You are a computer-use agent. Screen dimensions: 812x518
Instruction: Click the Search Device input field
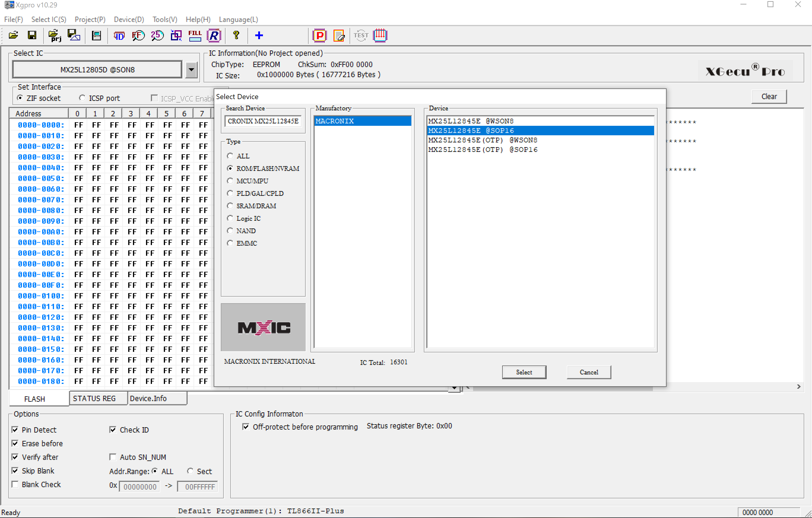point(263,121)
